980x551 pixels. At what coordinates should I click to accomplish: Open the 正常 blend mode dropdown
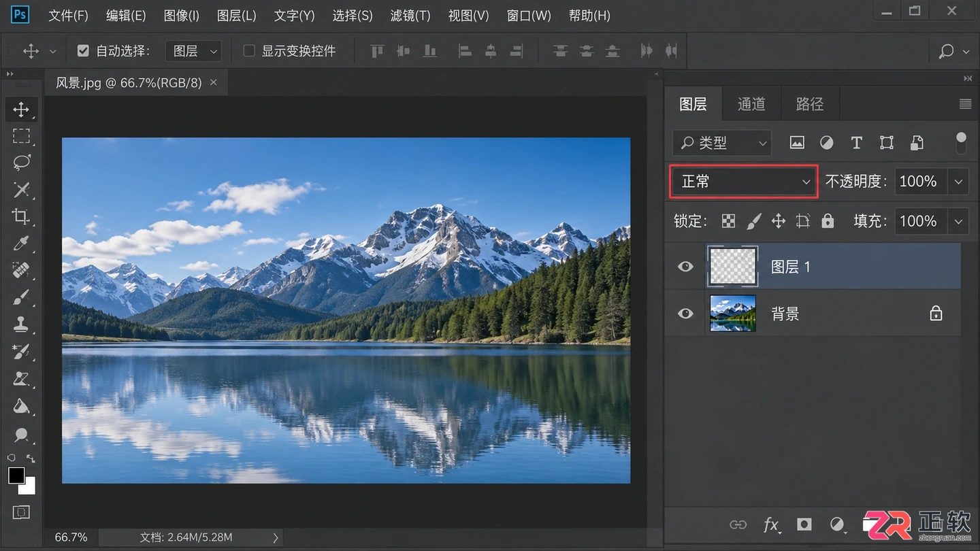pyautogui.click(x=744, y=182)
